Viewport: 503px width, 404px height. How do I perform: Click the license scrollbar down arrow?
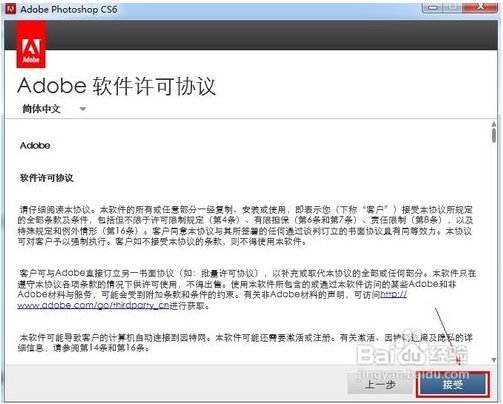tap(494, 360)
